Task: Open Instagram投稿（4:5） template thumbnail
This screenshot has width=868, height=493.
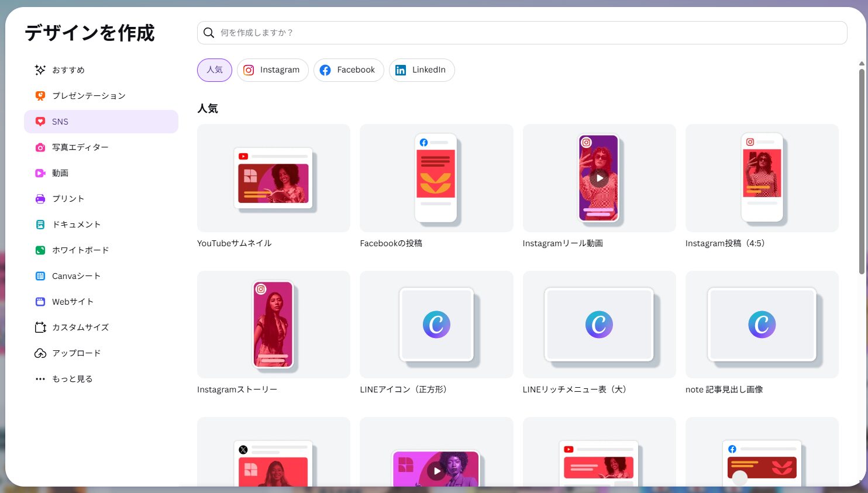Action: [x=762, y=178]
